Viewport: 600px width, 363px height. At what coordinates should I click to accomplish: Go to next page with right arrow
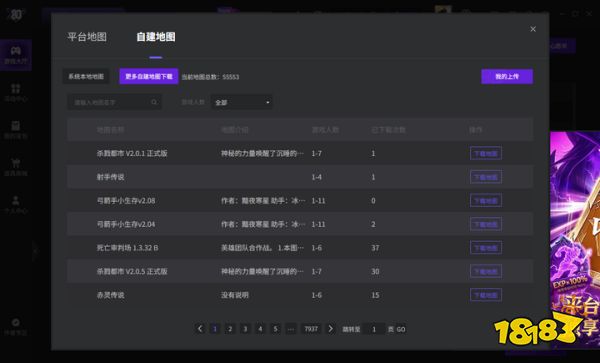[x=331, y=329]
